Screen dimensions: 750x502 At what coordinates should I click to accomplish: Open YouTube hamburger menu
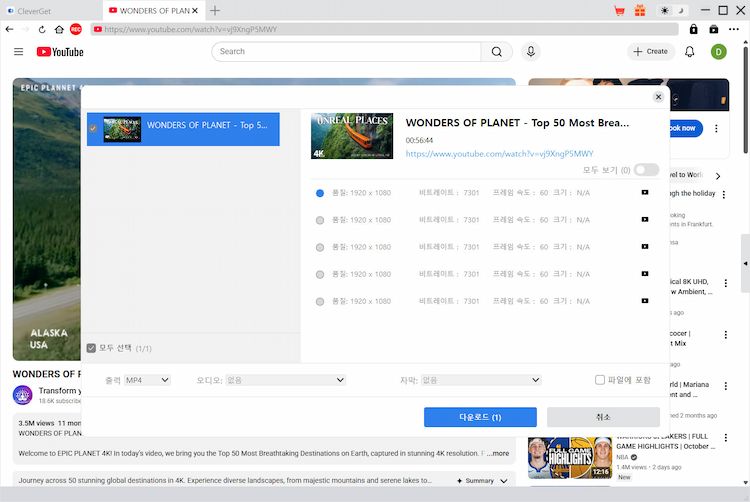(18, 51)
